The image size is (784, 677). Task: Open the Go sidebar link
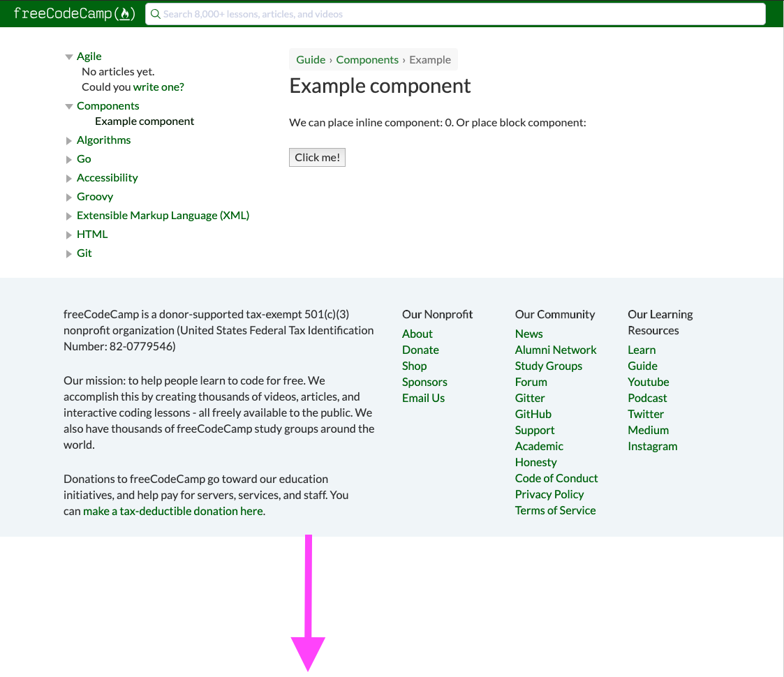pyautogui.click(x=84, y=158)
